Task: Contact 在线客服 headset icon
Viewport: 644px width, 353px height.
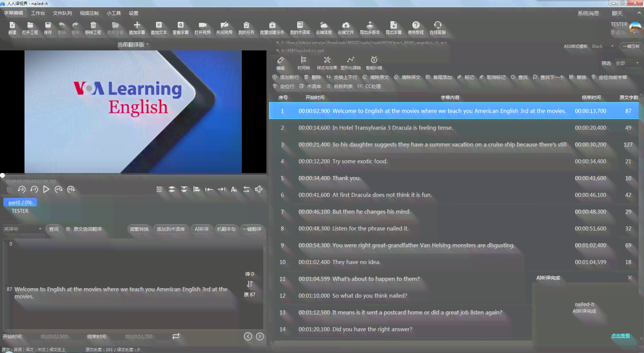Action: click(x=437, y=28)
